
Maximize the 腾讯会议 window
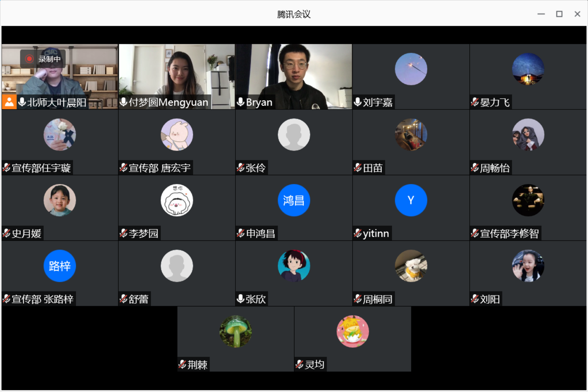(559, 14)
